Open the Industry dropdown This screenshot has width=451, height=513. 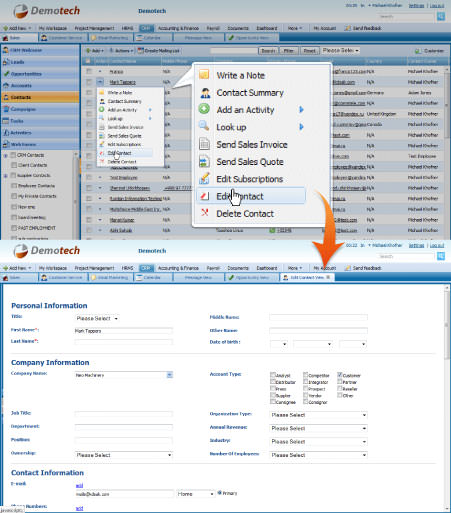click(318, 442)
